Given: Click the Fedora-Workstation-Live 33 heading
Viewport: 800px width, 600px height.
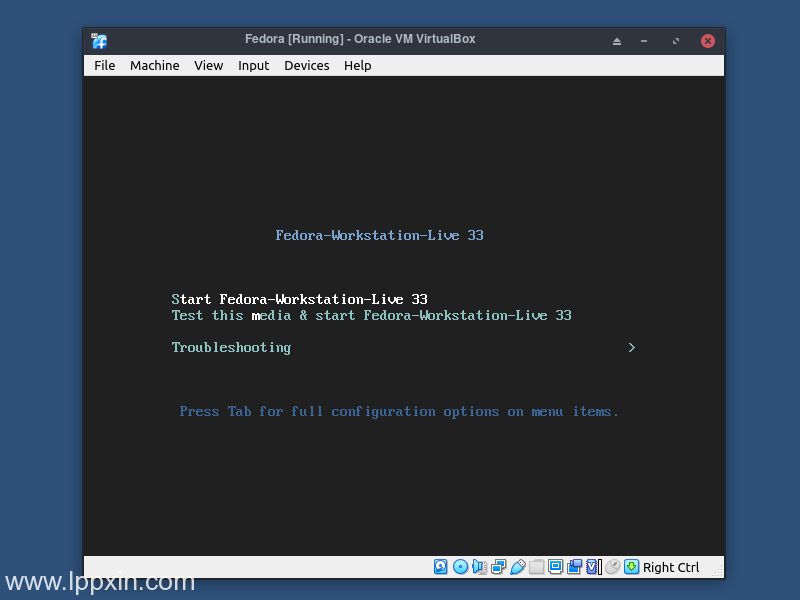Looking at the screenshot, I should coord(379,235).
